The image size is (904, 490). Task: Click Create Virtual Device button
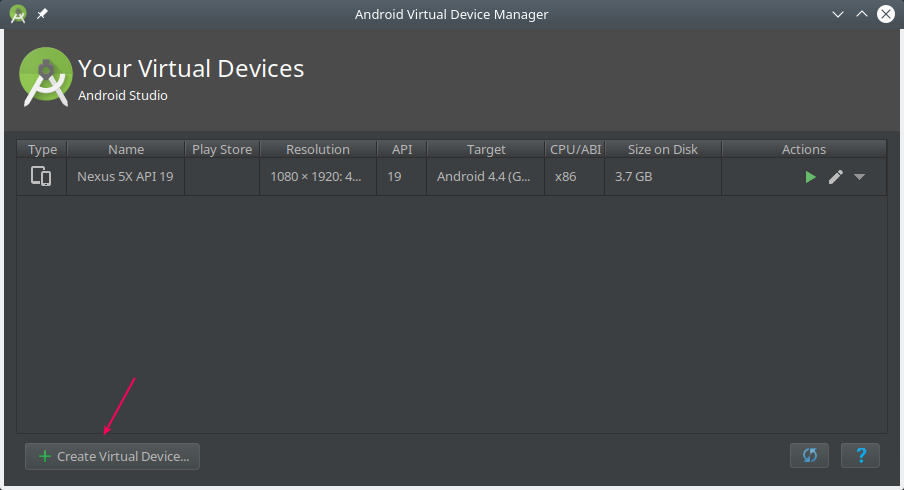[112, 456]
